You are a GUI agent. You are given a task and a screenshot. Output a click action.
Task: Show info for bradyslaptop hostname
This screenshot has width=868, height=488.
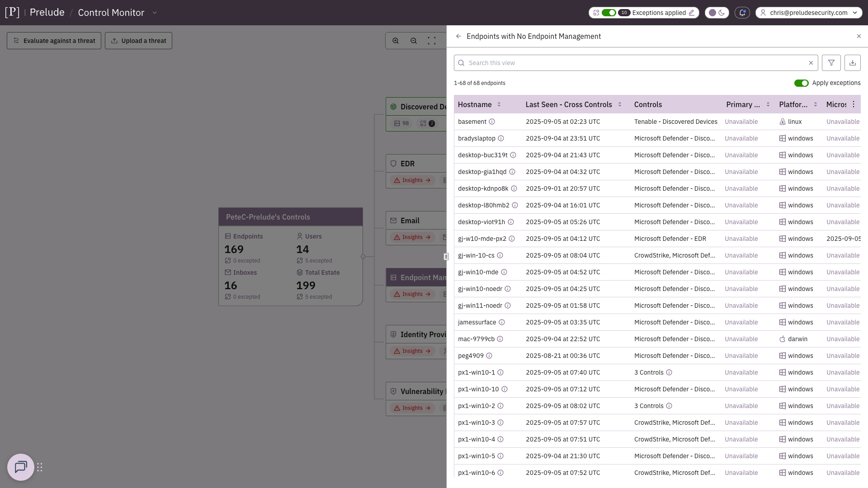coord(501,138)
